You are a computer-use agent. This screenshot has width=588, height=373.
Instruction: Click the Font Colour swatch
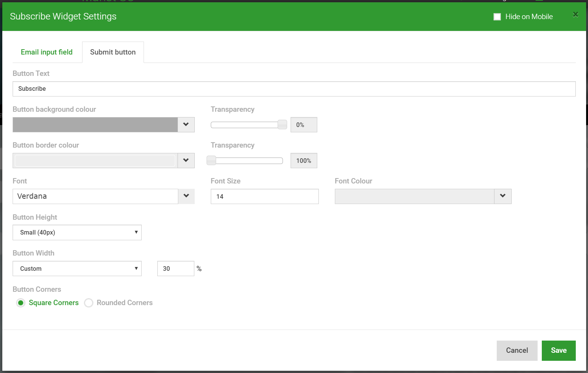[x=415, y=196]
